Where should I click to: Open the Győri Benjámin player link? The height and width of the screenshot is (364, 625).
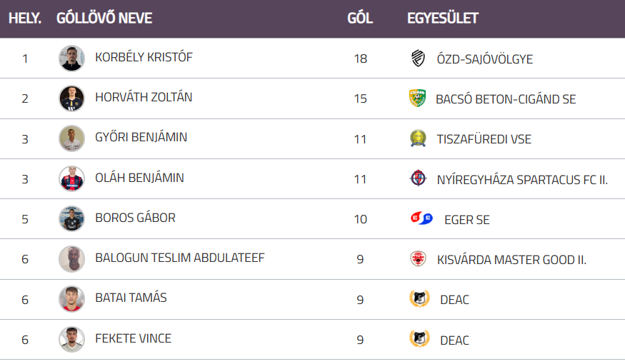tap(141, 137)
